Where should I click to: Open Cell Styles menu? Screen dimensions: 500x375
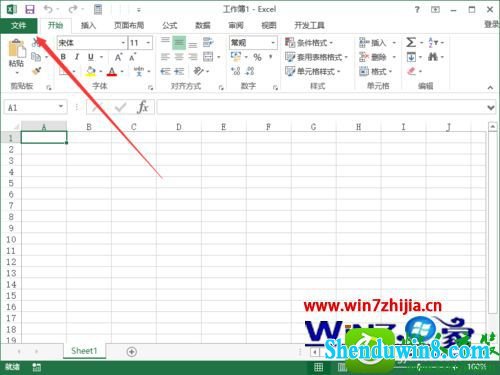tap(313, 71)
